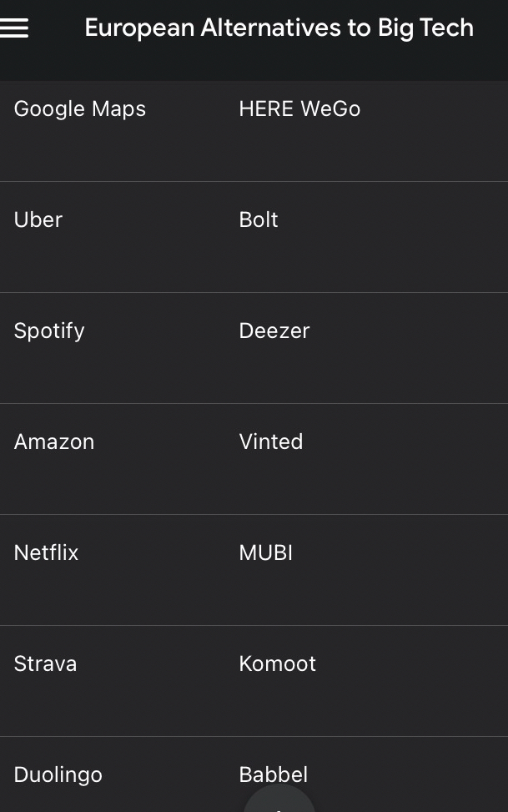Select the Amazon entry
The height and width of the screenshot is (812, 508).
(54, 442)
